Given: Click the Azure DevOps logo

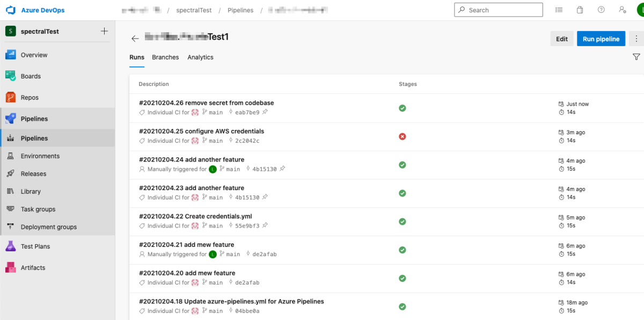Looking at the screenshot, I should [x=10, y=10].
